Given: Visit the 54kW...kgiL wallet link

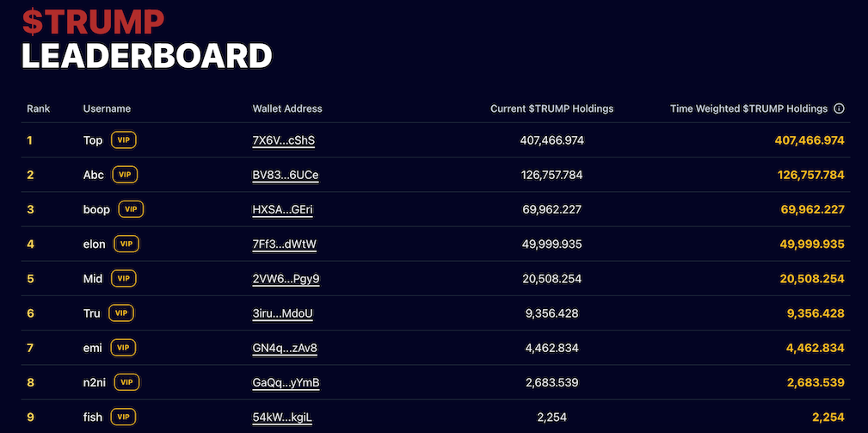Looking at the screenshot, I should (x=282, y=418).
